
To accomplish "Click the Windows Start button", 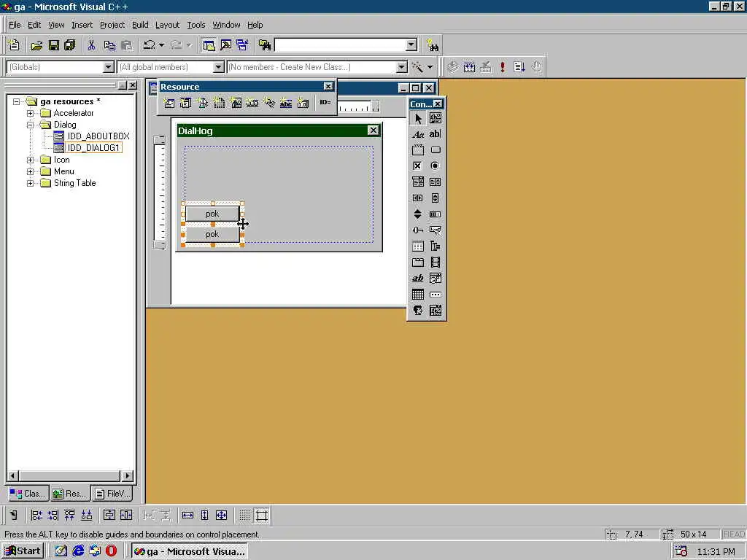I will click(x=23, y=551).
